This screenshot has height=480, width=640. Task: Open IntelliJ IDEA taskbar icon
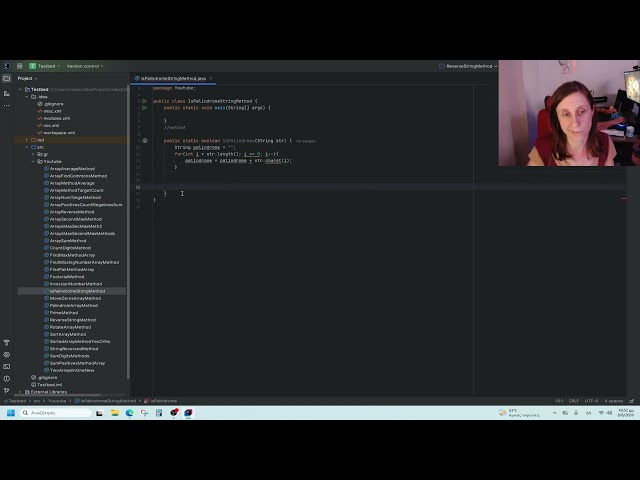[188, 413]
